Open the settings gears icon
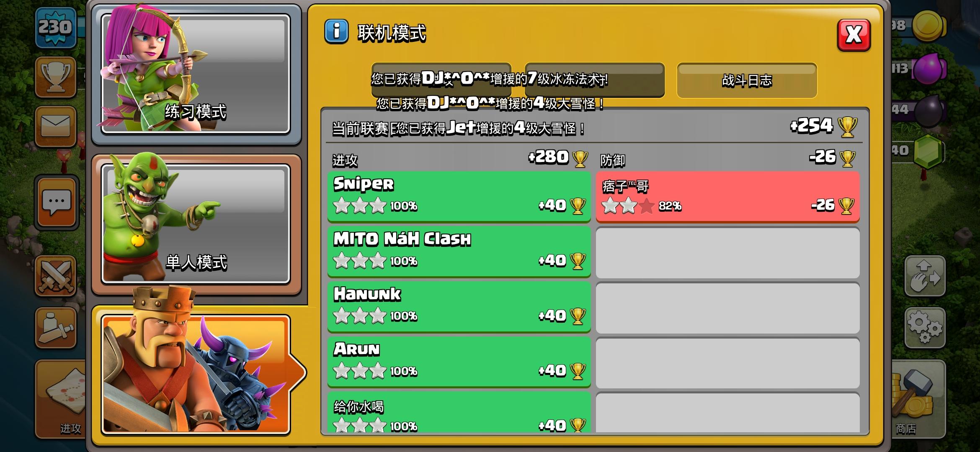The height and width of the screenshot is (452, 980). [x=925, y=328]
